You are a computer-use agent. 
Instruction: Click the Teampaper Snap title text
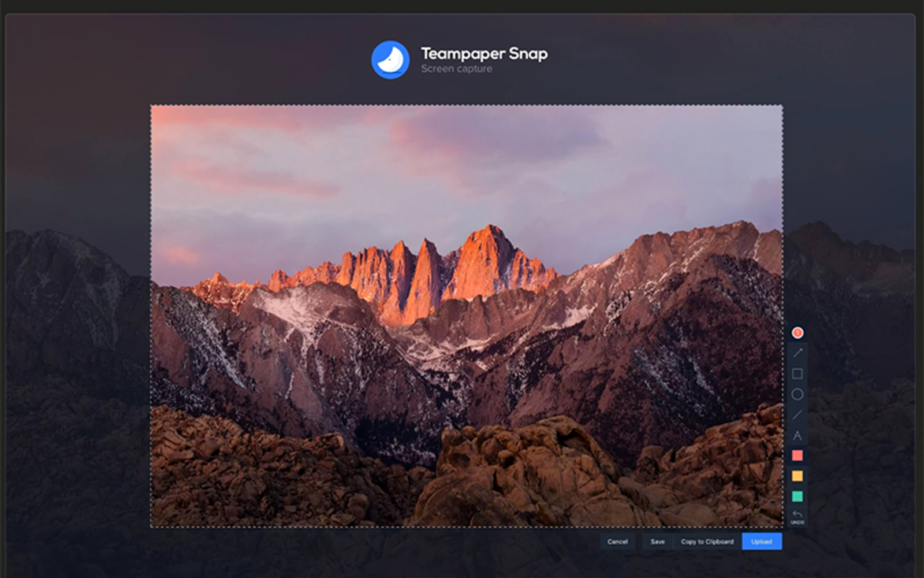click(484, 53)
